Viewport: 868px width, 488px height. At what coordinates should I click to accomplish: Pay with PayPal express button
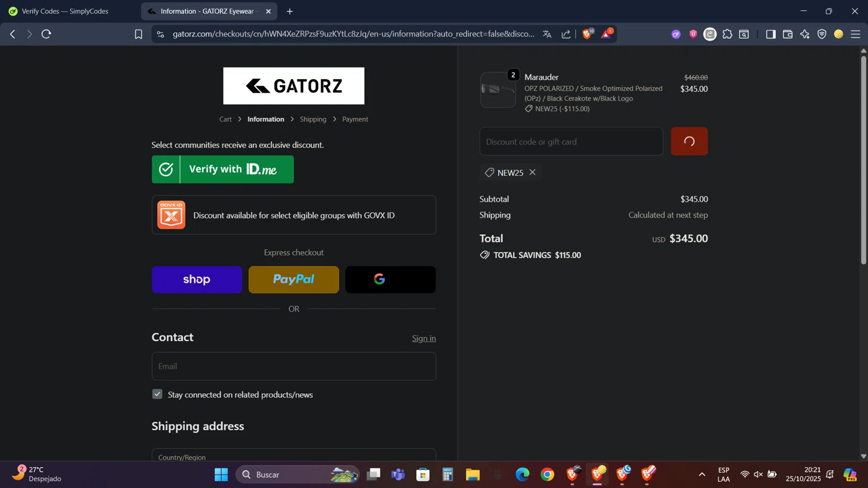[294, 280]
